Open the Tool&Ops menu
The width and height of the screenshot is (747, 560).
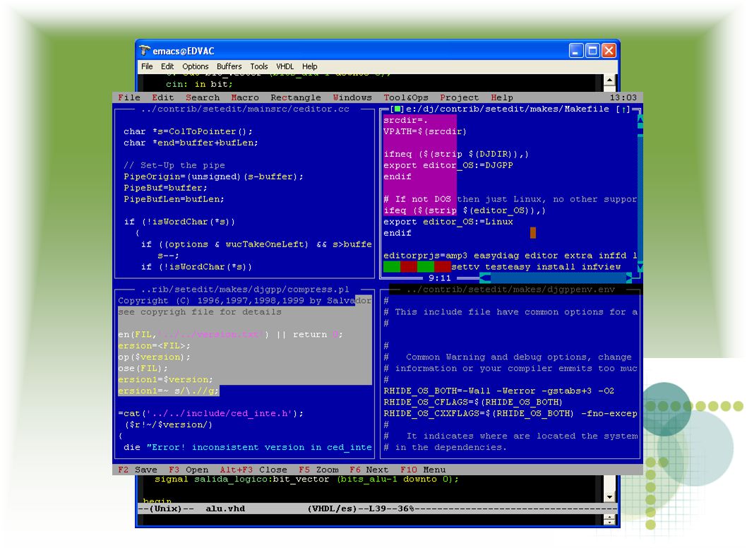(406, 97)
